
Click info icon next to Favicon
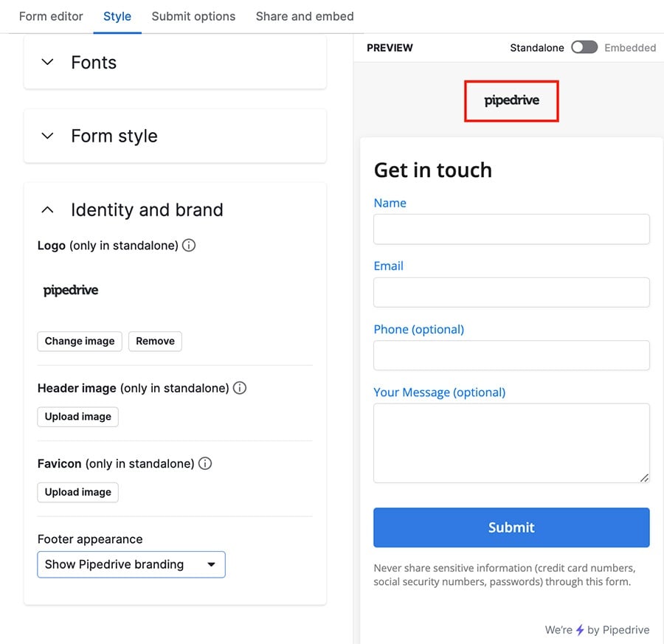205,464
